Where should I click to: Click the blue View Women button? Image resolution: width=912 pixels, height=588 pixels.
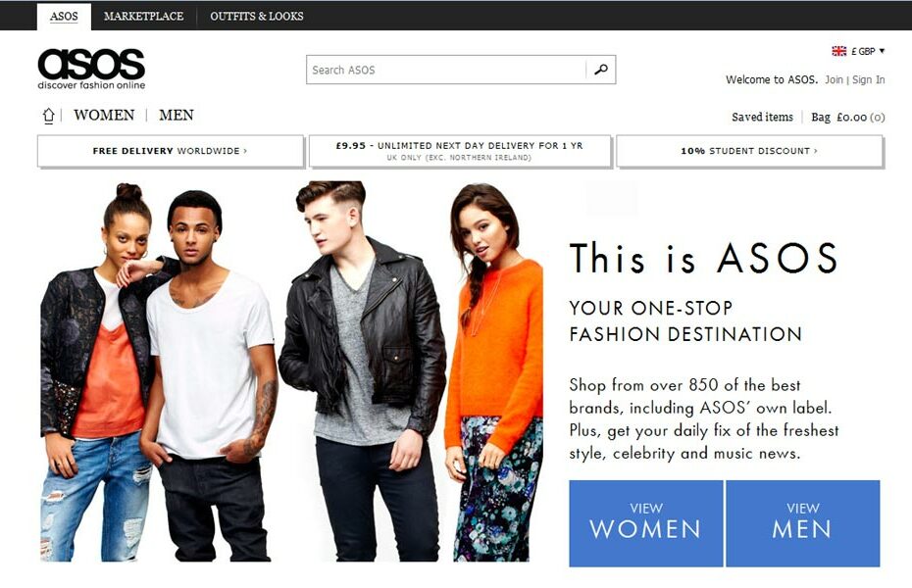645,523
